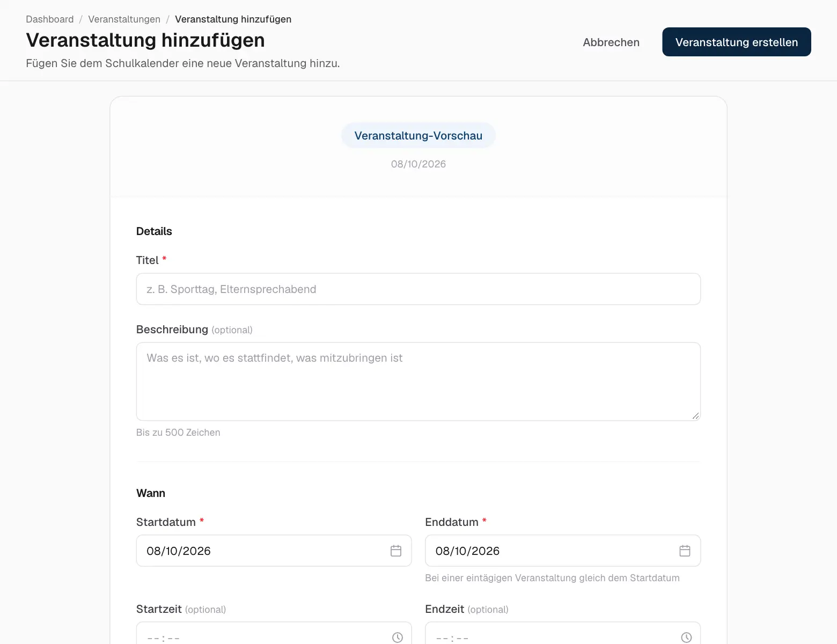Click into the Beschreibung text area

(x=418, y=382)
